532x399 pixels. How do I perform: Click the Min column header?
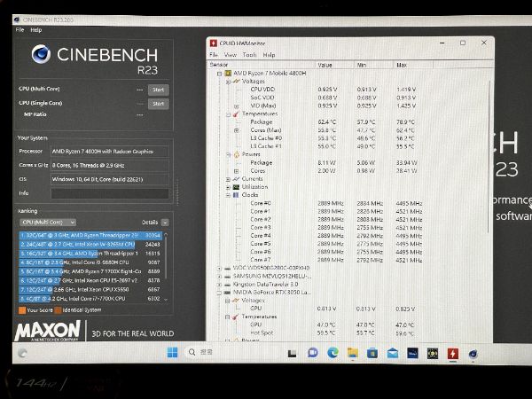coord(374,65)
